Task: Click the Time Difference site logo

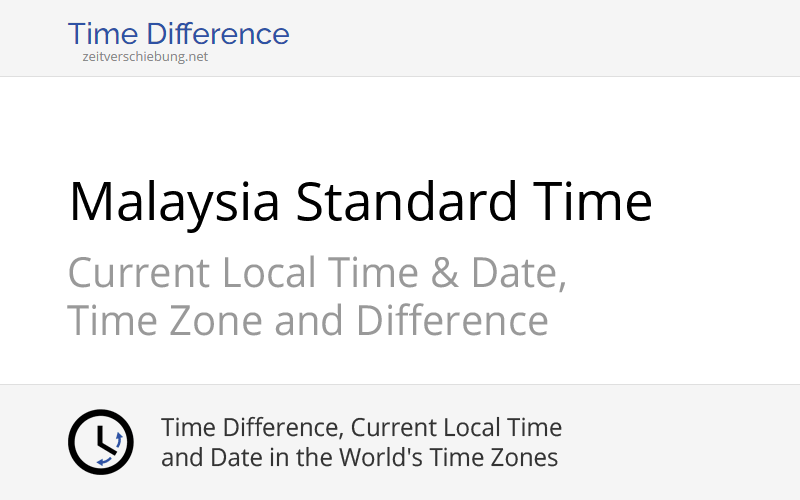Action: pos(178,34)
